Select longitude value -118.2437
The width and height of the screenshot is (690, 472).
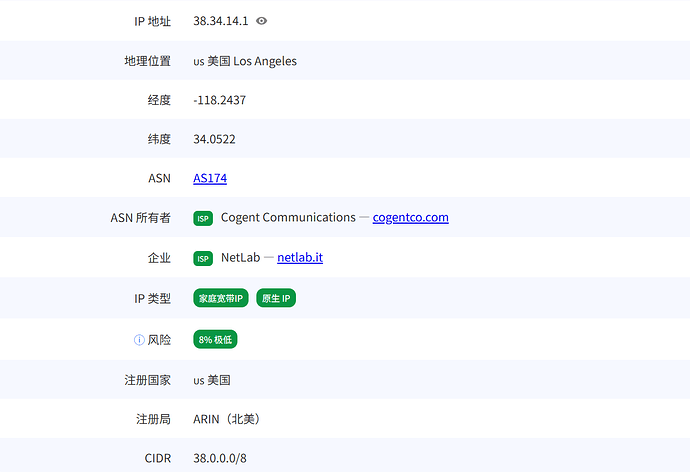pyautogui.click(x=220, y=100)
